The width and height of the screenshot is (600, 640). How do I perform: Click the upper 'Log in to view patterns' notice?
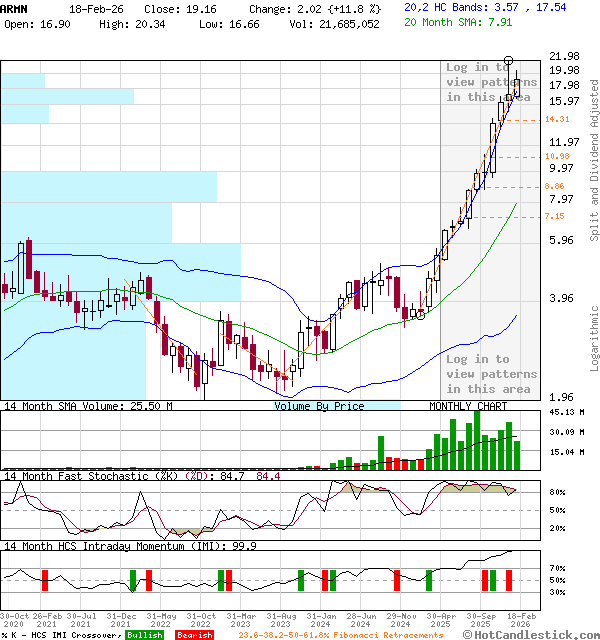tap(491, 82)
